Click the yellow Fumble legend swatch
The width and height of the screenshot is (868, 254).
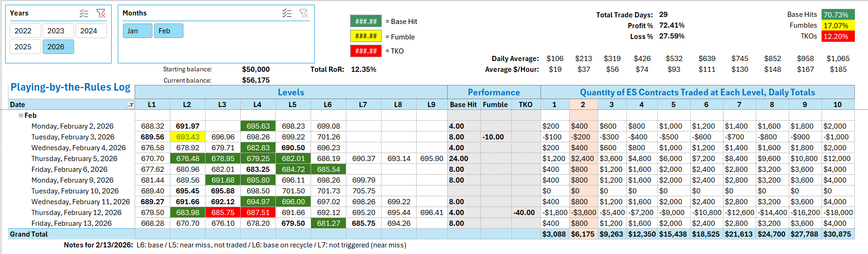(x=365, y=36)
